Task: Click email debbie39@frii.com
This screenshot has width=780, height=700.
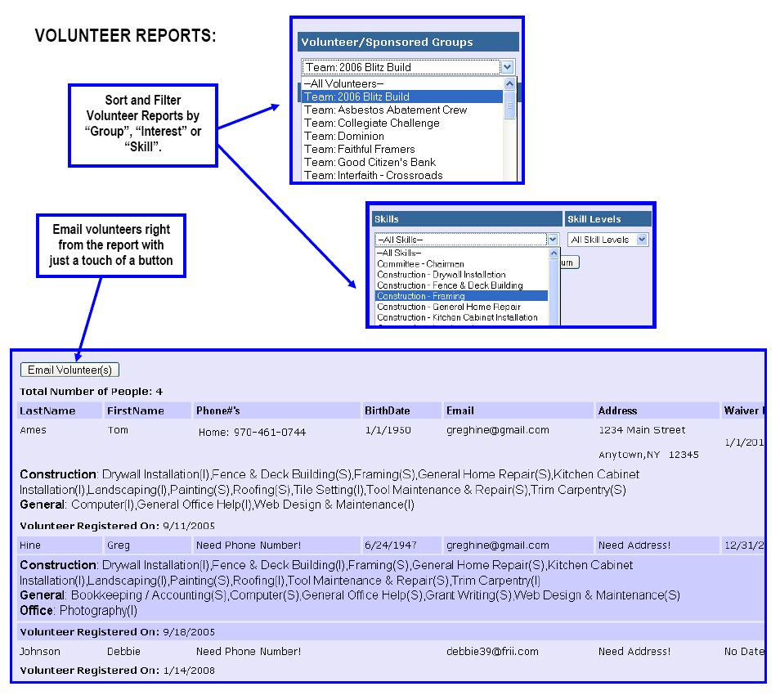Action: pyautogui.click(x=492, y=651)
